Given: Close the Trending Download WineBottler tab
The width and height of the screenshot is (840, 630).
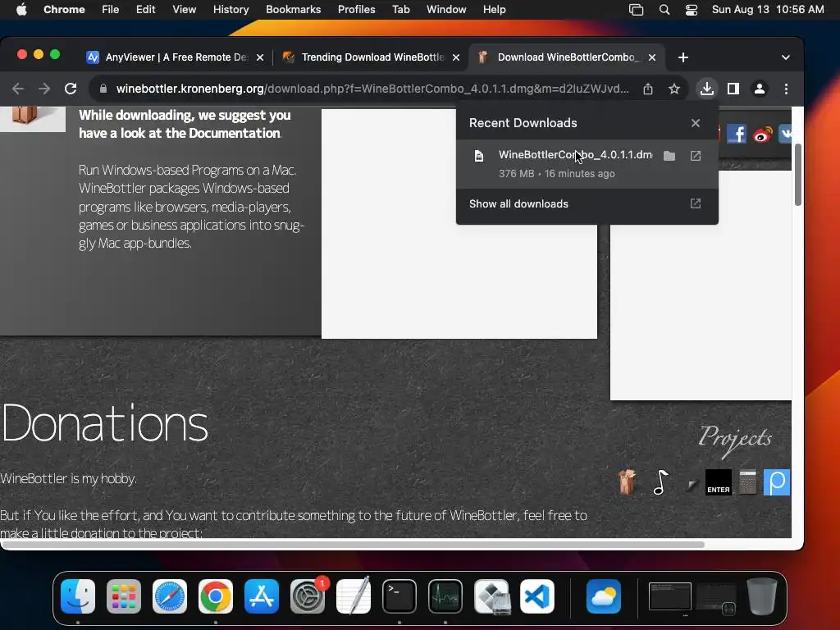Looking at the screenshot, I should click(x=456, y=57).
